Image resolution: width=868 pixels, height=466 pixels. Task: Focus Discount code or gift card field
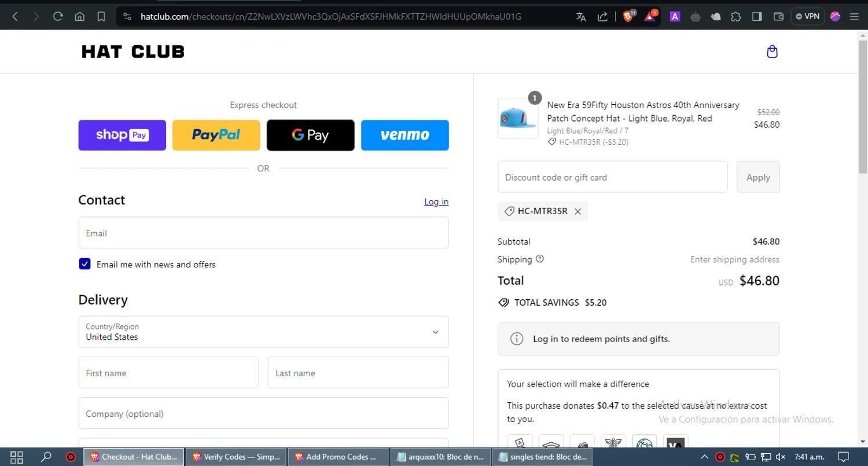point(612,177)
